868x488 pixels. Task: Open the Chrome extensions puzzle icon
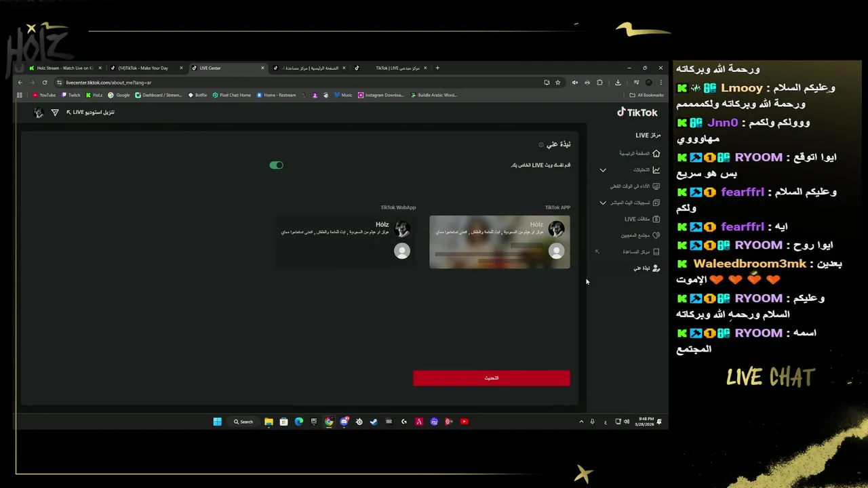pos(599,83)
